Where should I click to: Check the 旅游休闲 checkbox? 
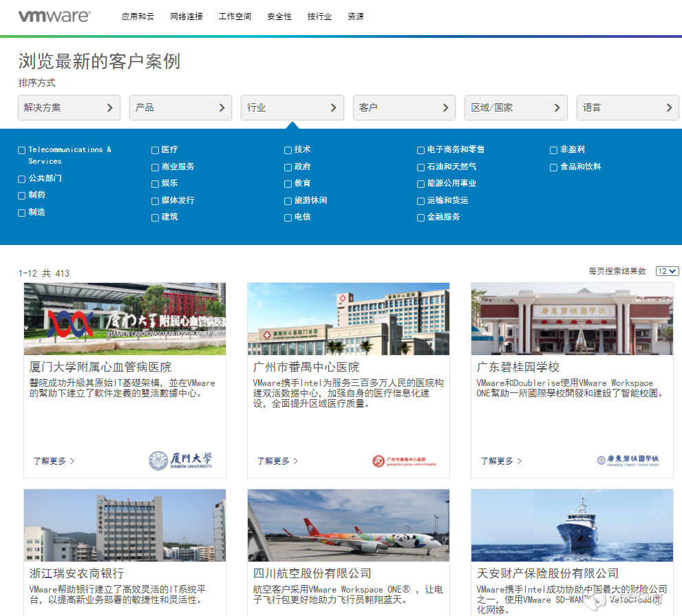click(x=288, y=201)
